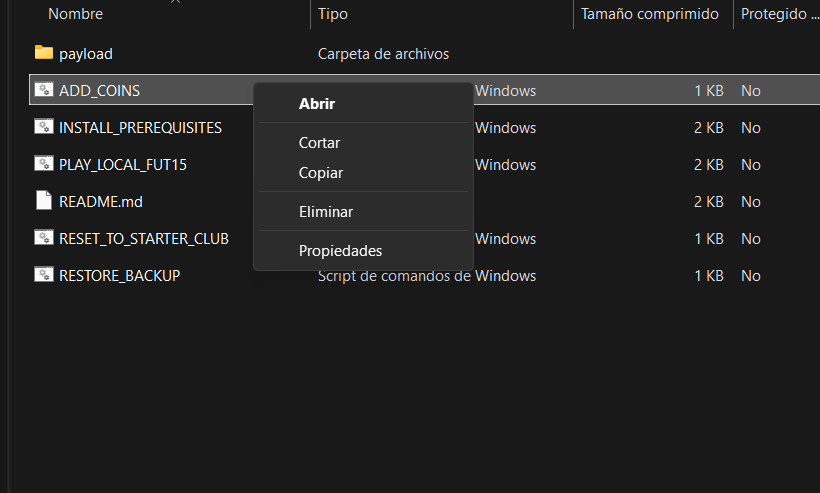The image size is (820, 493).
Task: Click the 2 KB size of PLAY_LOCAL_FUT15
Action: point(709,165)
